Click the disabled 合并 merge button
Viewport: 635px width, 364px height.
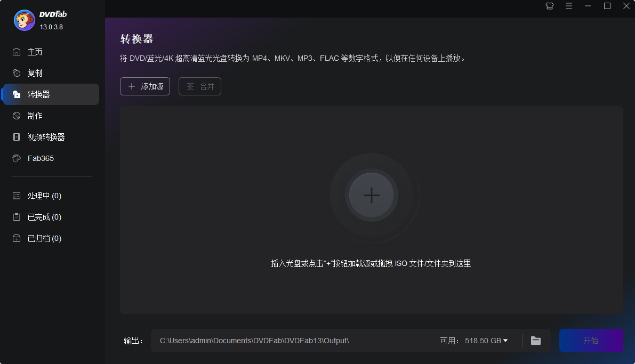point(200,86)
